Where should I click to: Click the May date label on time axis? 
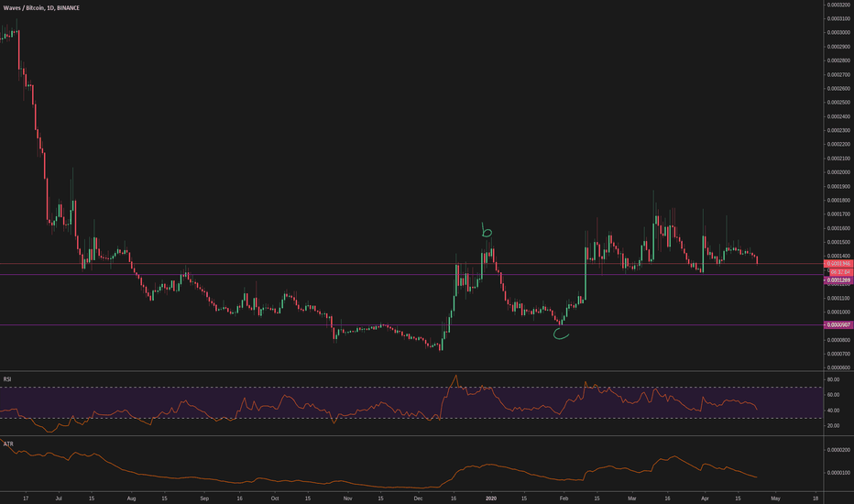pyautogui.click(x=775, y=498)
